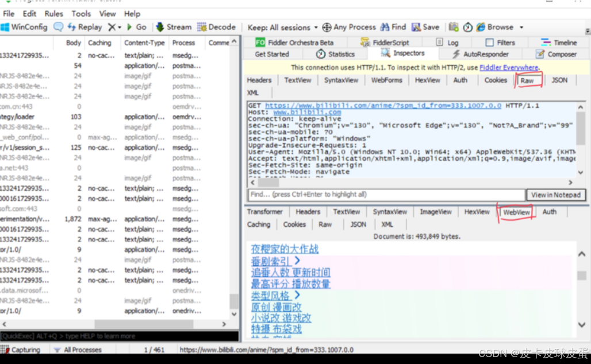Screen dimensions: 591x364
Task: Select request Raw inspector tab
Action: tap(527, 80)
